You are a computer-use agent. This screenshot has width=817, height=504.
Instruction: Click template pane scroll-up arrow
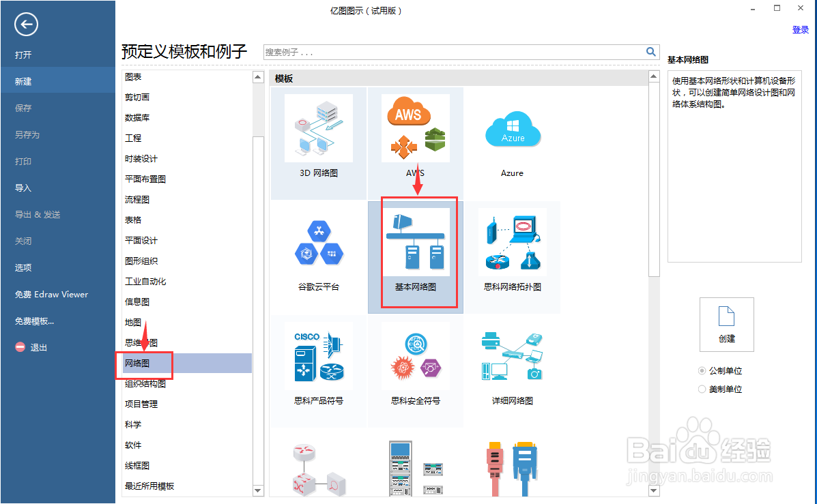click(654, 77)
